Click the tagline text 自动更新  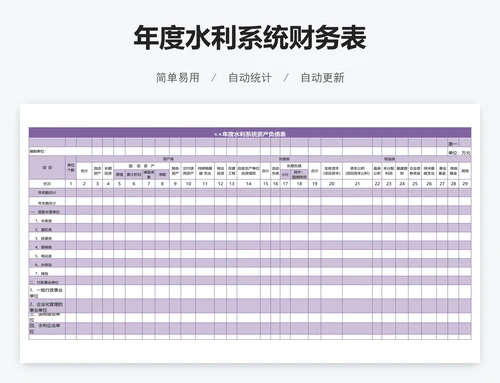[x=322, y=78]
